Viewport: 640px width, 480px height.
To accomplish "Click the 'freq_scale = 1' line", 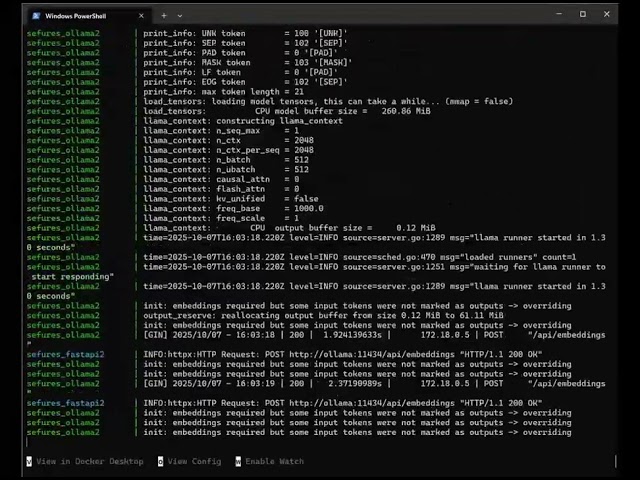I will tap(221, 218).
